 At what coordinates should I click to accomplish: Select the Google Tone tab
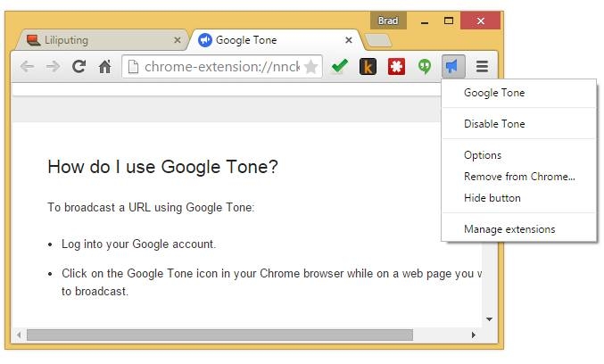(276, 40)
